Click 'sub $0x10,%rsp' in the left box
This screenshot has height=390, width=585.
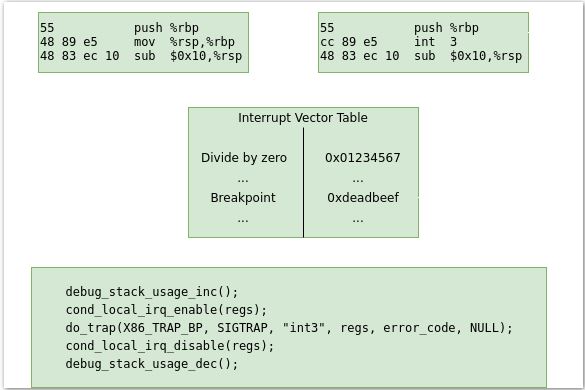coord(188,56)
